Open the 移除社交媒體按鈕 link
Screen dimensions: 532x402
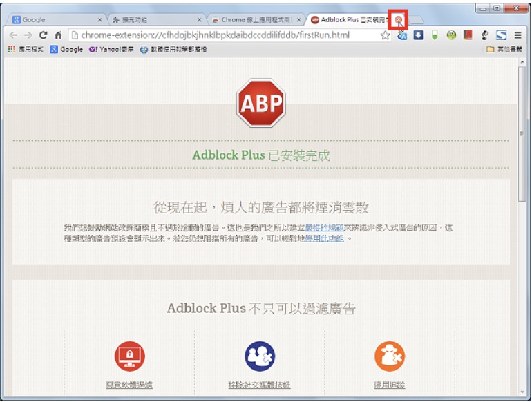(259, 385)
